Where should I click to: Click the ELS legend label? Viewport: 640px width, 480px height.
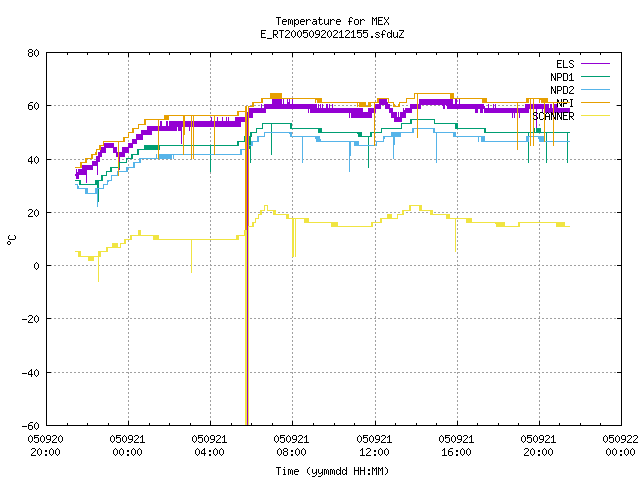[565, 64]
